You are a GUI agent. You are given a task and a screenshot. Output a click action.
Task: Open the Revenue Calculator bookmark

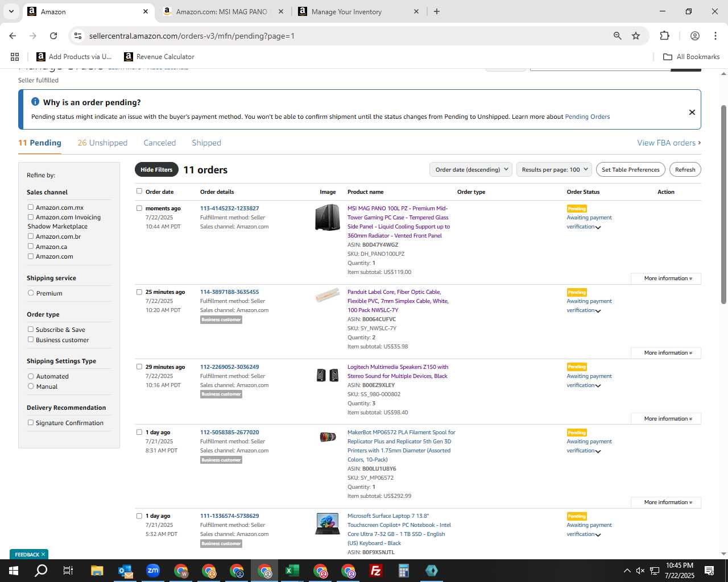click(x=159, y=57)
